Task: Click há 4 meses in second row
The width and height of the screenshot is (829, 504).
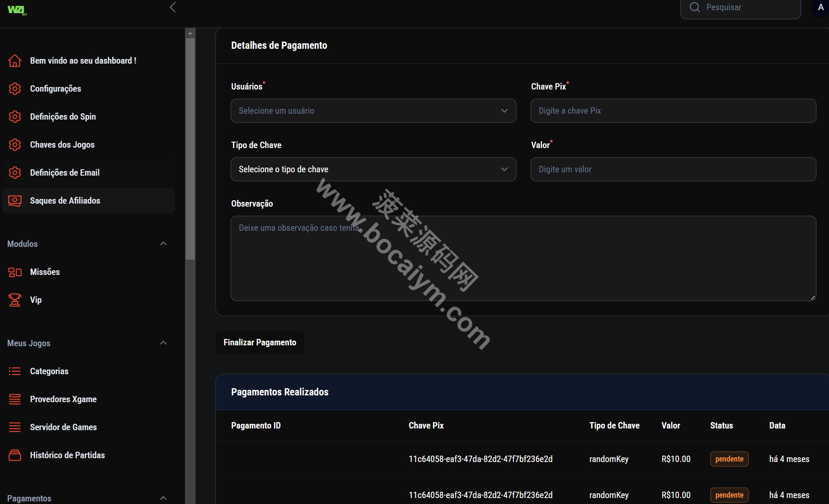Action: point(789,495)
